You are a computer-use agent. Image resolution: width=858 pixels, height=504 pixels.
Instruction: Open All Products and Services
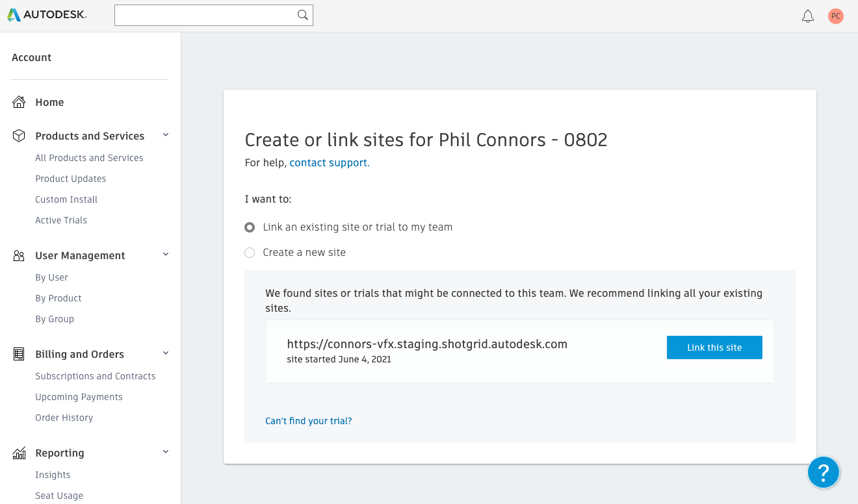pos(89,158)
